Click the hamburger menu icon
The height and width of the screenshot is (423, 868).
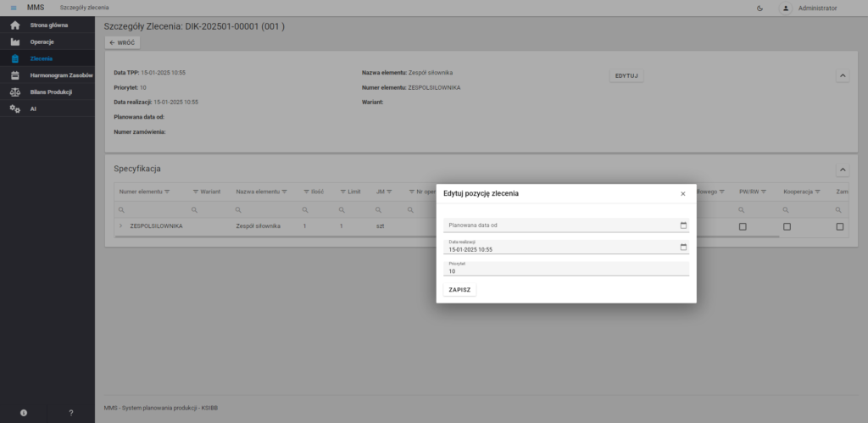pos(13,8)
